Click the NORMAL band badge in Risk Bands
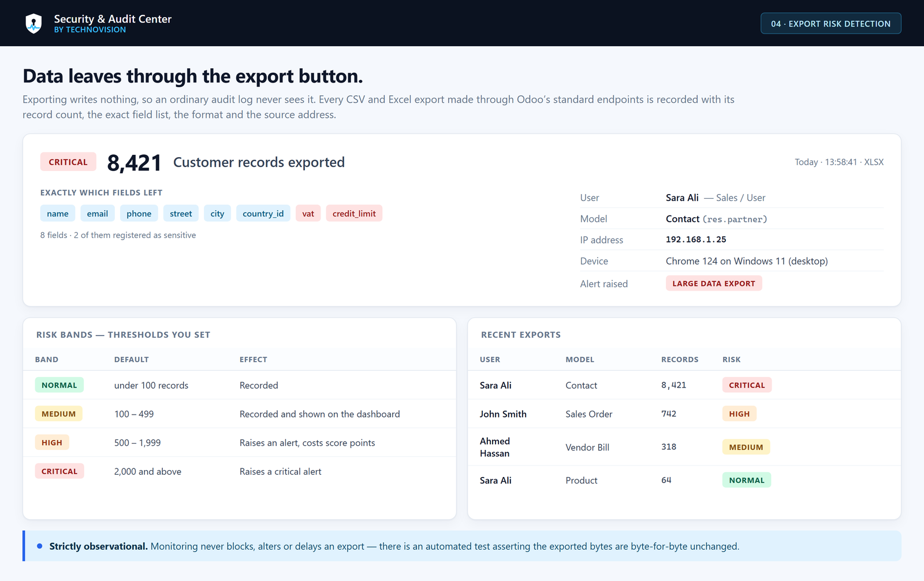 tap(59, 385)
